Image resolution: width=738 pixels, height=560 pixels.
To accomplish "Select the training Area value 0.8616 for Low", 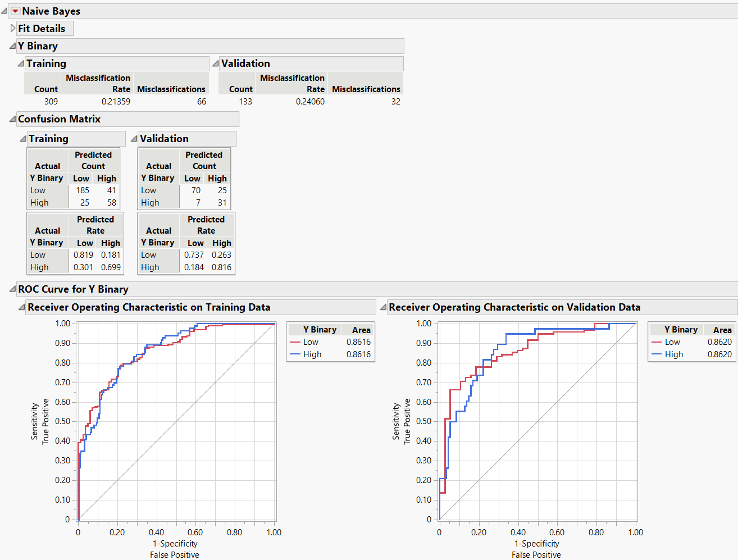I will pyautogui.click(x=359, y=342).
